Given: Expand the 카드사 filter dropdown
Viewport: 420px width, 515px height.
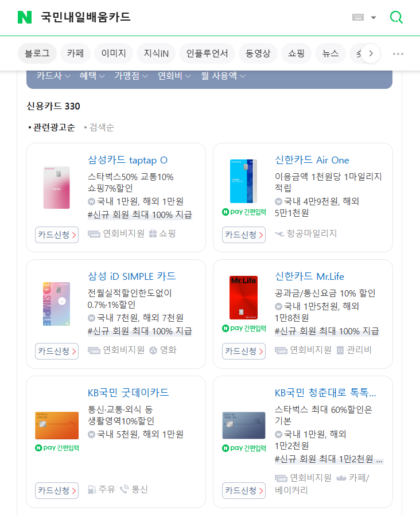Looking at the screenshot, I should [53, 76].
